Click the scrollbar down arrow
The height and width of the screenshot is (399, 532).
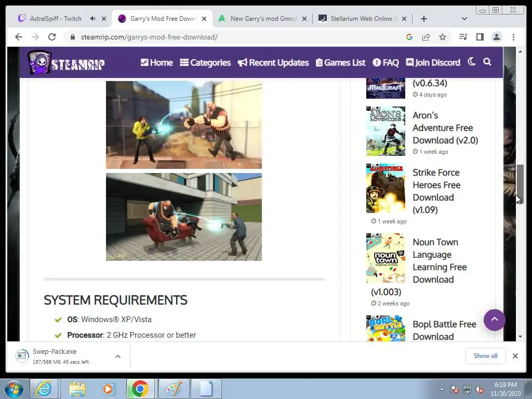pyautogui.click(x=520, y=337)
